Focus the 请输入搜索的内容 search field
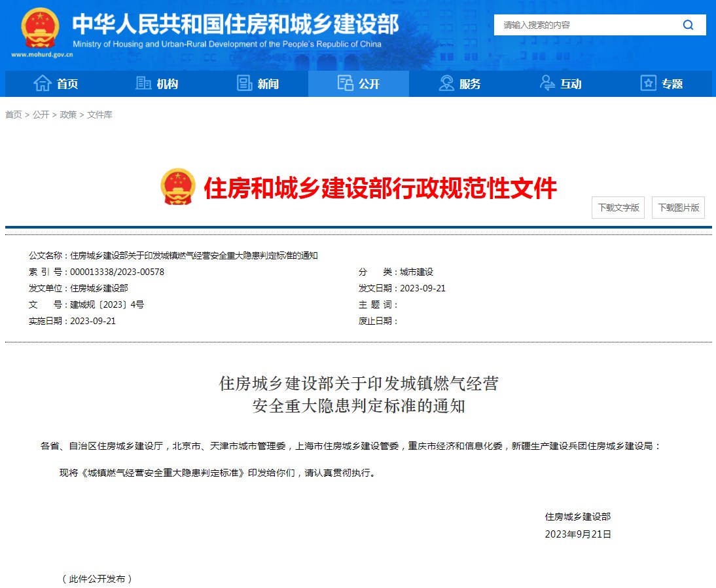This screenshot has width=716, height=588. coord(587,25)
